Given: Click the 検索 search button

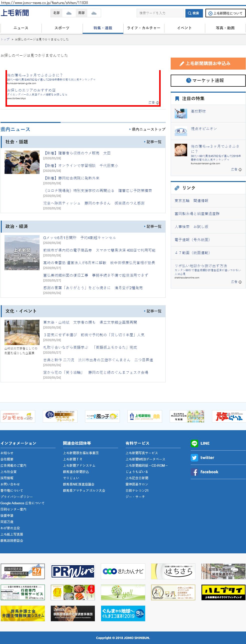Looking at the screenshot, I should pyautogui.click(x=194, y=13).
